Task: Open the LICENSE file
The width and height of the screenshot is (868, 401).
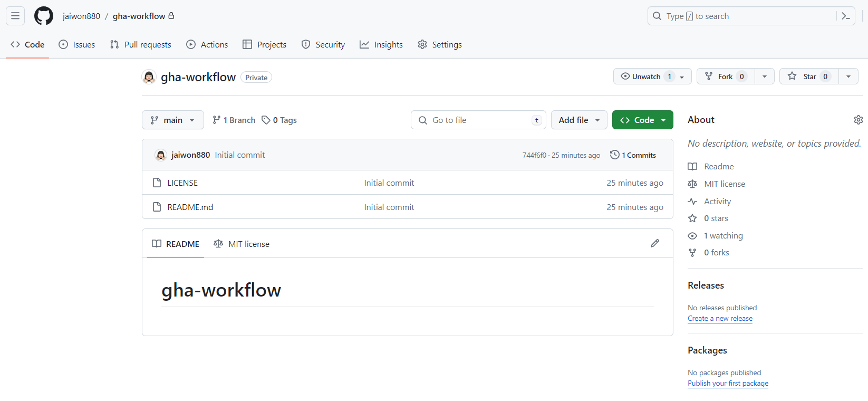Action: coord(182,183)
